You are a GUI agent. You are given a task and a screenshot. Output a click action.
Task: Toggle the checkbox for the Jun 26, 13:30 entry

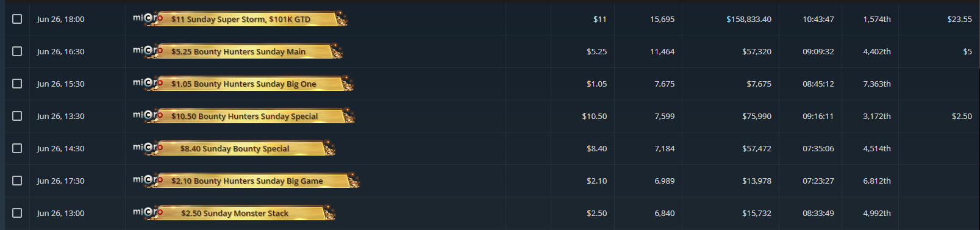coord(17,116)
